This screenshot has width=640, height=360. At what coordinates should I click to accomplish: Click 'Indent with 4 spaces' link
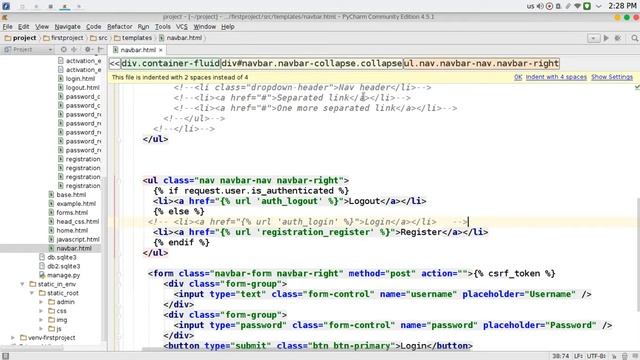point(556,77)
